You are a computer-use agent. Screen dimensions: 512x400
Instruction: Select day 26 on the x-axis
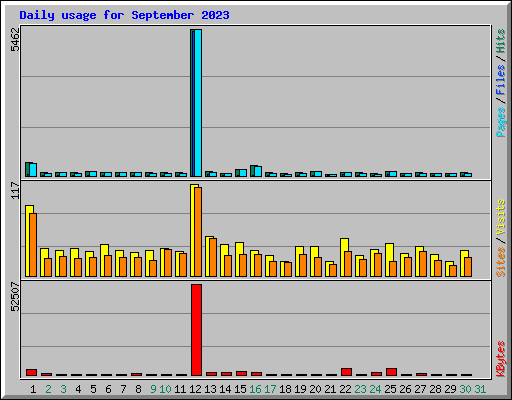coord(405,389)
